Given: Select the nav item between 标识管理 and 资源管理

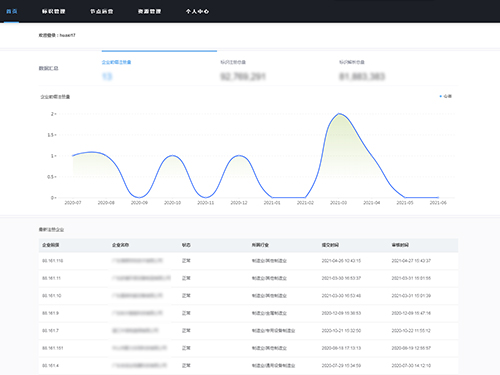Looking at the screenshot, I should pyautogui.click(x=102, y=11).
